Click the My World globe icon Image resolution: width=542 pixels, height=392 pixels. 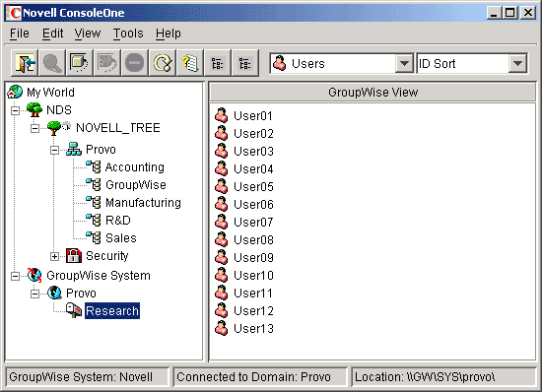[15, 93]
